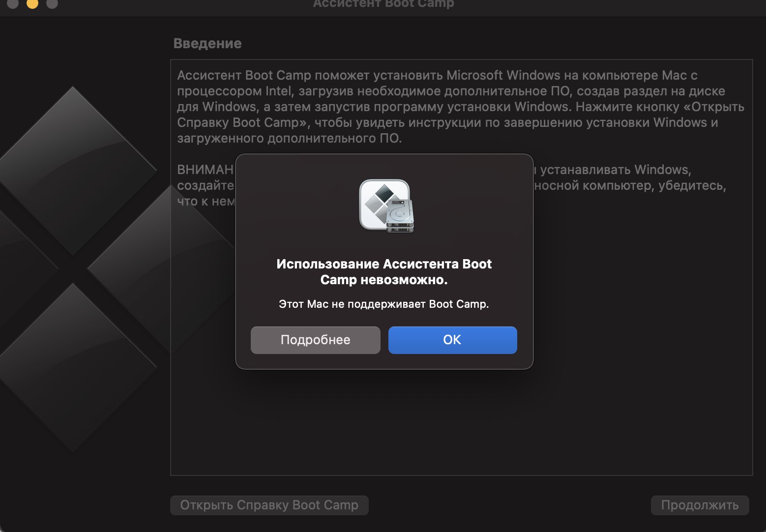Click the Подробнее button
Image resolution: width=766 pixels, height=532 pixels.
315,340
